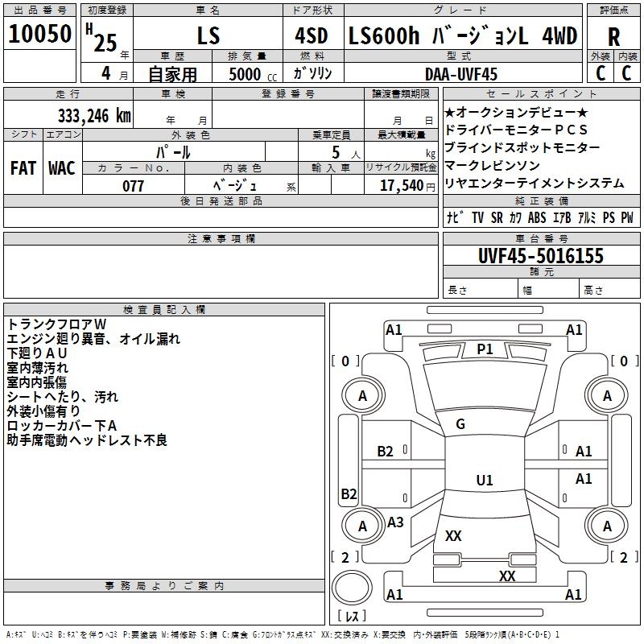Click the XX mark on trunk lid
This screenshot has width=644, height=644.
point(507,576)
